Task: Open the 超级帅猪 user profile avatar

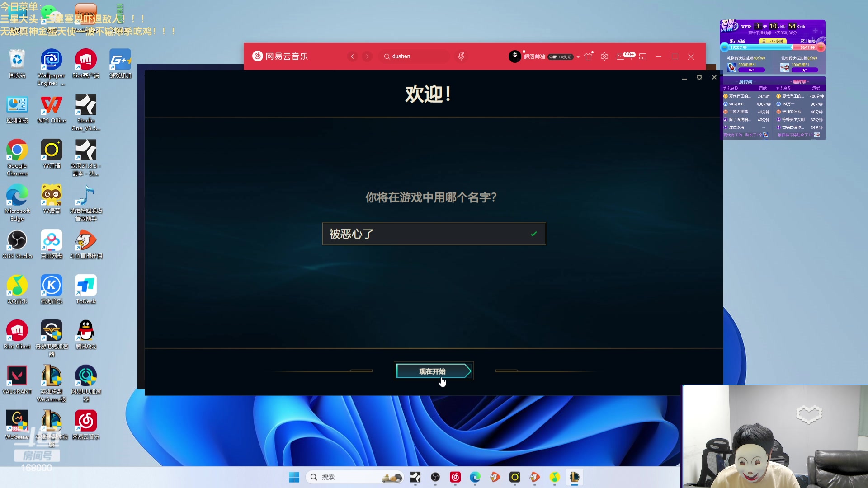Action: (514, 56)
